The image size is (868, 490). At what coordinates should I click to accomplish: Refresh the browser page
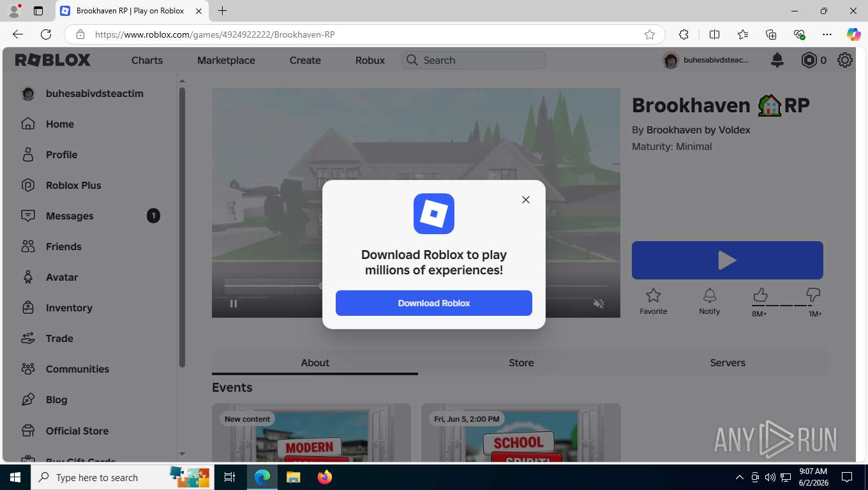[x=46, y=34]
